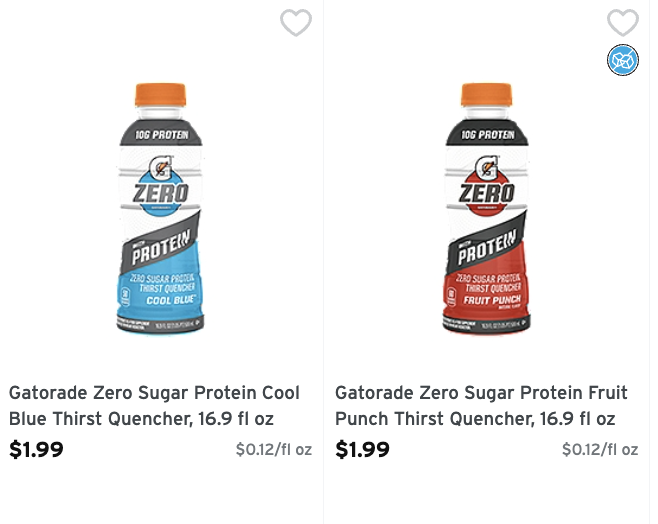Click the G ZERO logo on the blue bottle
Screen dimensions: 658x524
click(162, 186)
